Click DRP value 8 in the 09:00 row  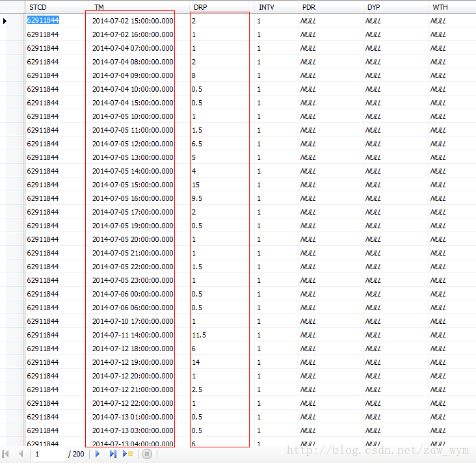pos(194,75)
